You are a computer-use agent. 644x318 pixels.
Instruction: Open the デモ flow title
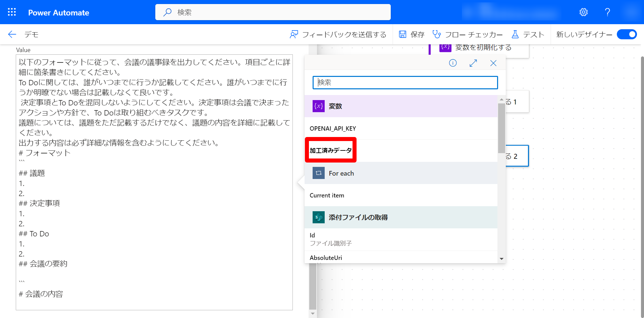[x=31, y=34]
